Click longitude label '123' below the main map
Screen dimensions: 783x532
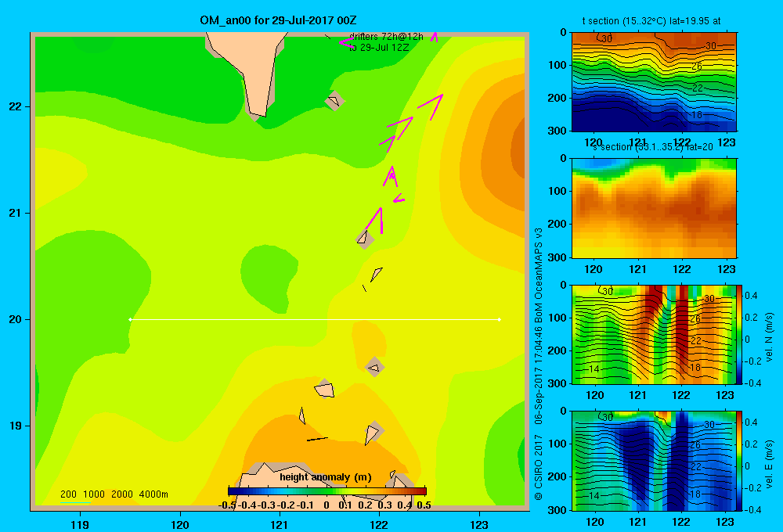(x=479, y=524)
